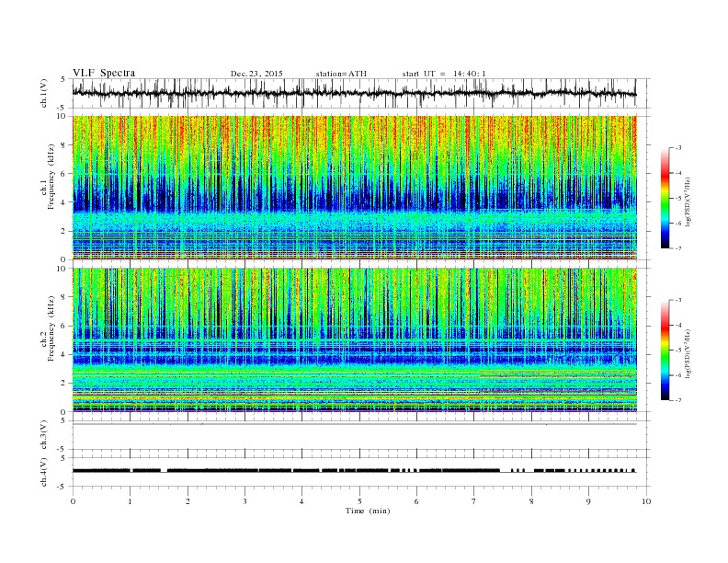This screenshot has width=728, height=563.
Task: Click the "Time (min)" axis label
Action: tap(368, 511)
